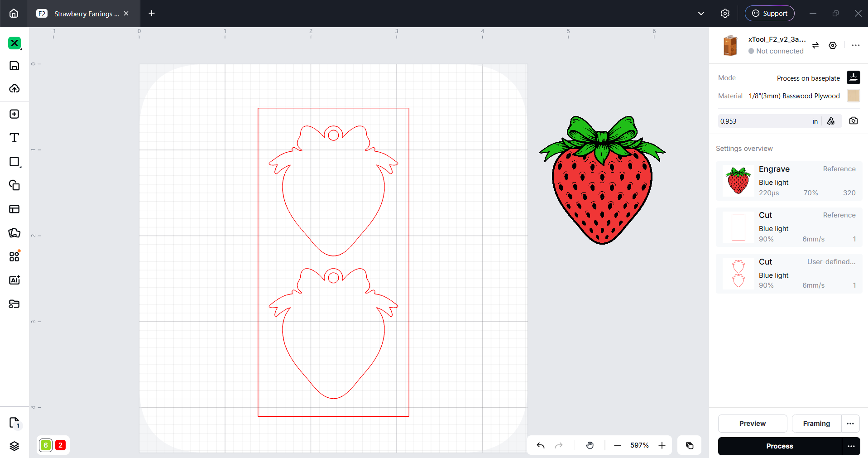The image size is (868, 458).
Task: Open the apps grid icon
Action: tap(14, 256)
